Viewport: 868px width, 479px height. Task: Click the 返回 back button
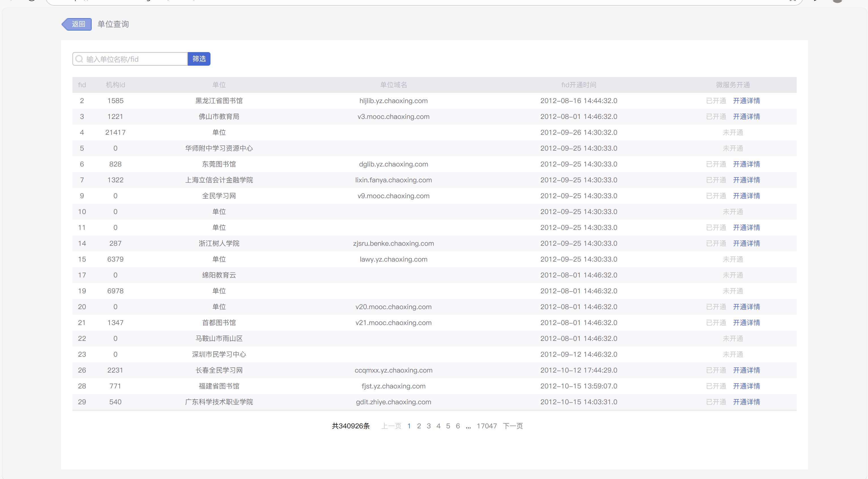coord(78,24)
